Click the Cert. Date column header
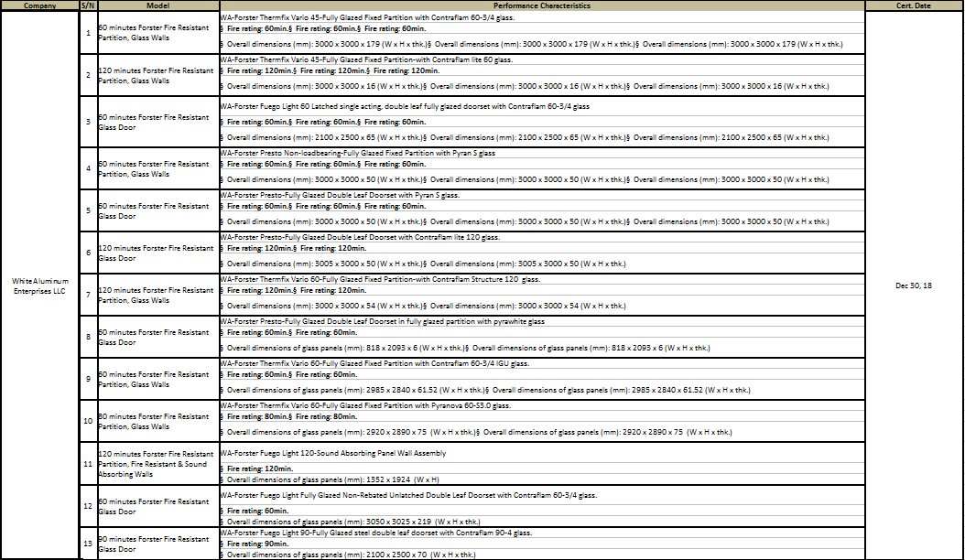965x560 pixels. point(913,5)
